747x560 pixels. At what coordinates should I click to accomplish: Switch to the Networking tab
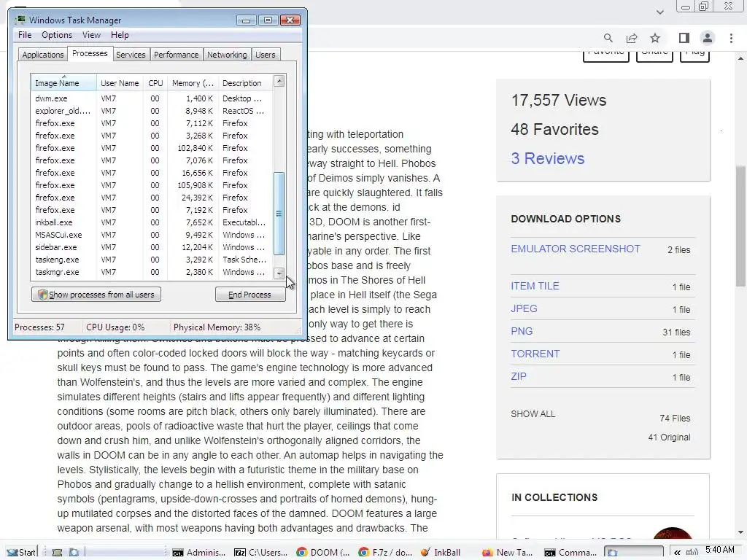pos(227,55)
